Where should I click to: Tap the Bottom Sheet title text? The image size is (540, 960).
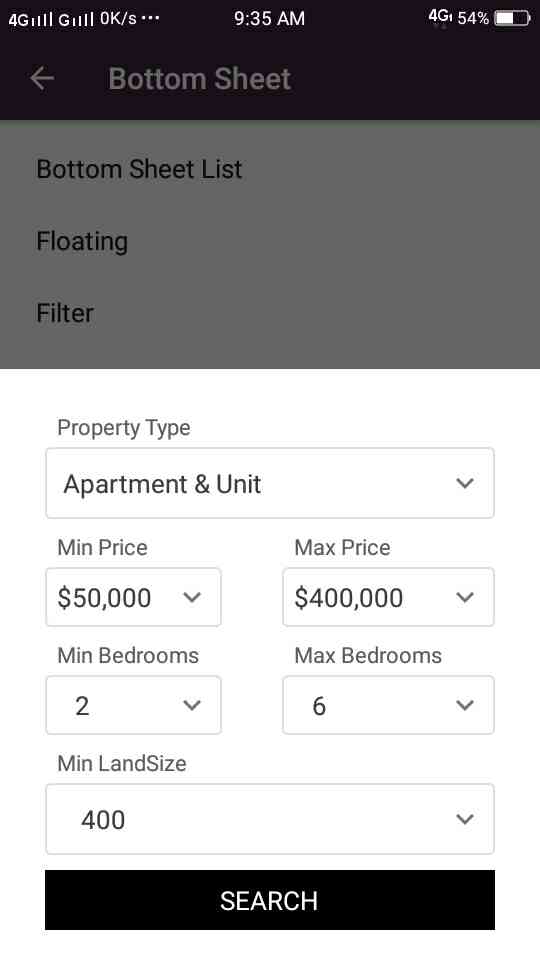click(200, 79)
